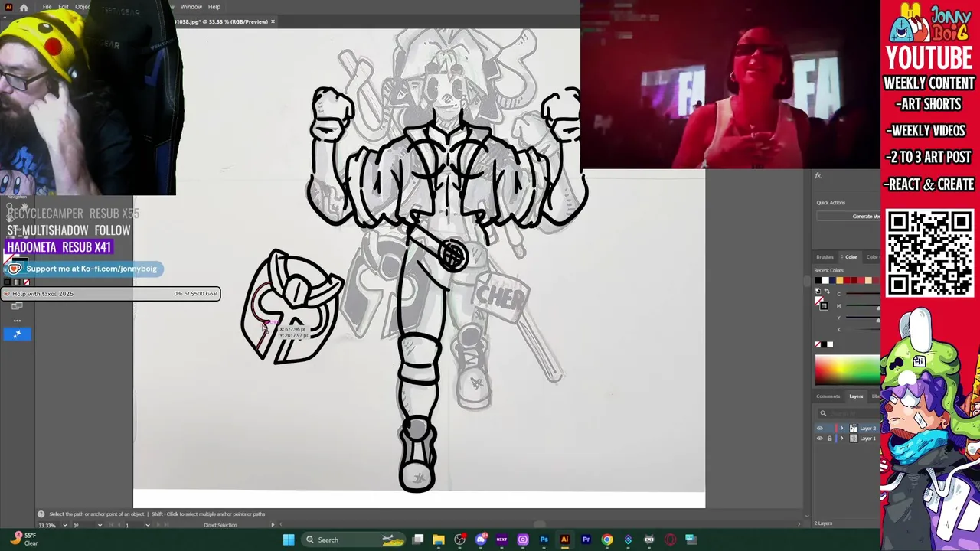Click the Illustrator home icon
980x551 pixels.
click(x=24, y=7)
